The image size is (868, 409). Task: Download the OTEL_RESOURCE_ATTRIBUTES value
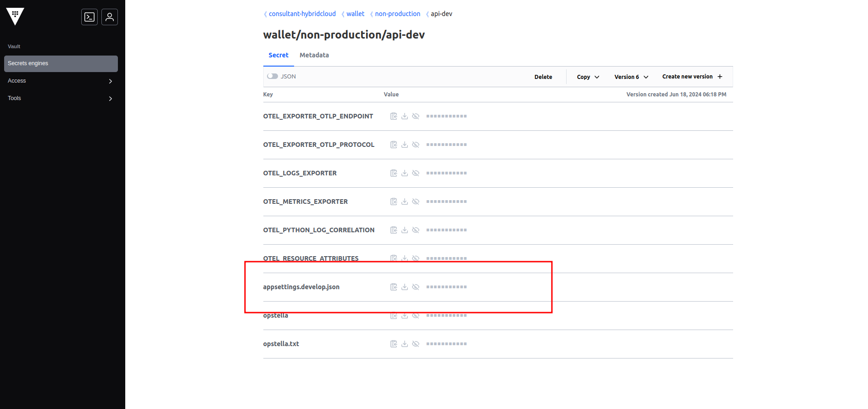405,258
